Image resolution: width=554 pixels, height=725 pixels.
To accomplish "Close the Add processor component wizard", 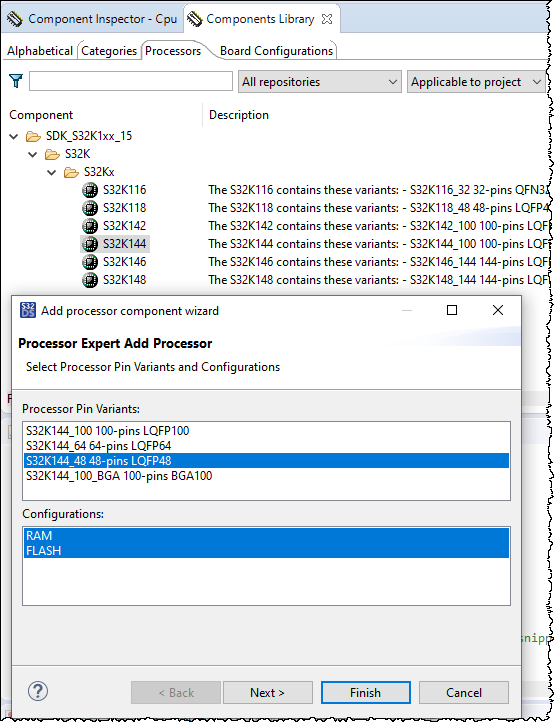I will tap(498, 310).
